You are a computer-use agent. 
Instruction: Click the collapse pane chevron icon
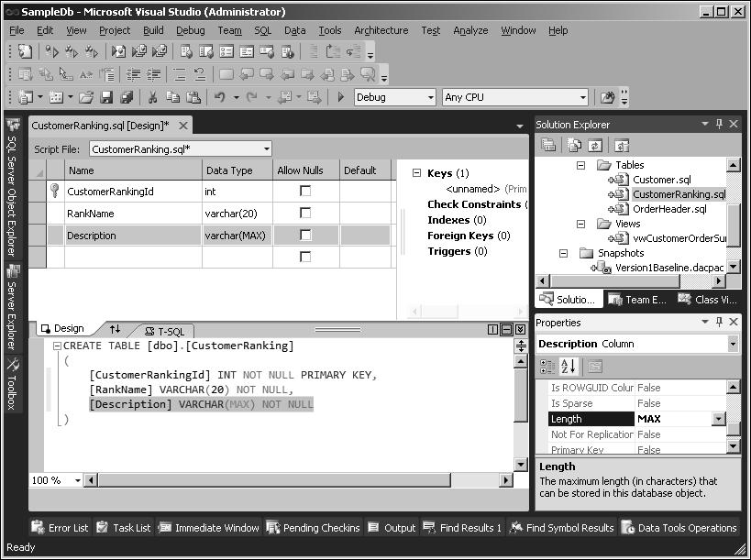tap(520, 329)
